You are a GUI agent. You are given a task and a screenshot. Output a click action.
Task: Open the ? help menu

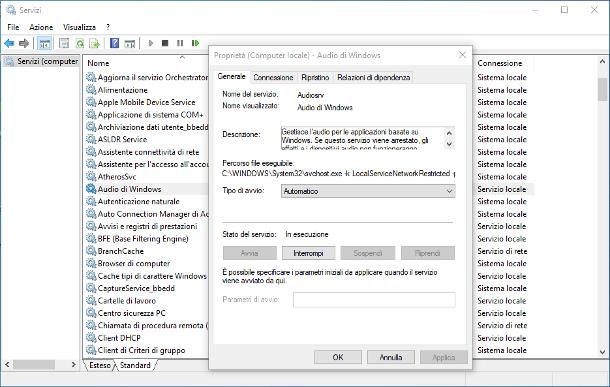tap(108, 27)
